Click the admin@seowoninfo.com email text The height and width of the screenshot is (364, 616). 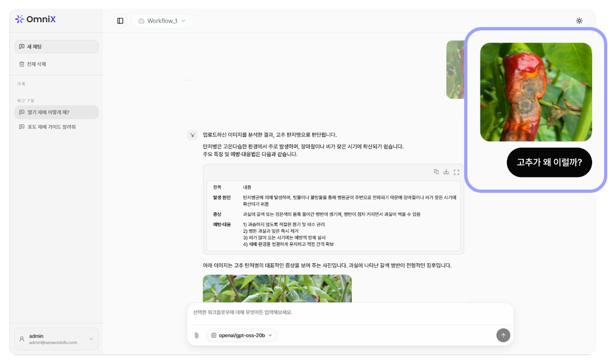pyautogui.click(x=53, y=343)
